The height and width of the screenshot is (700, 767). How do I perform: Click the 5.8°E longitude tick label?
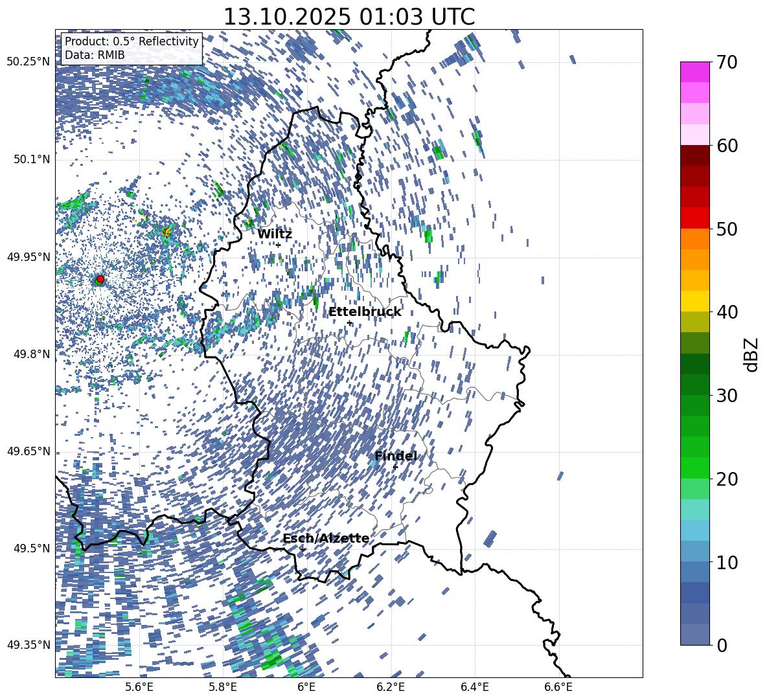pyautogui.click(x=223, y=687)
